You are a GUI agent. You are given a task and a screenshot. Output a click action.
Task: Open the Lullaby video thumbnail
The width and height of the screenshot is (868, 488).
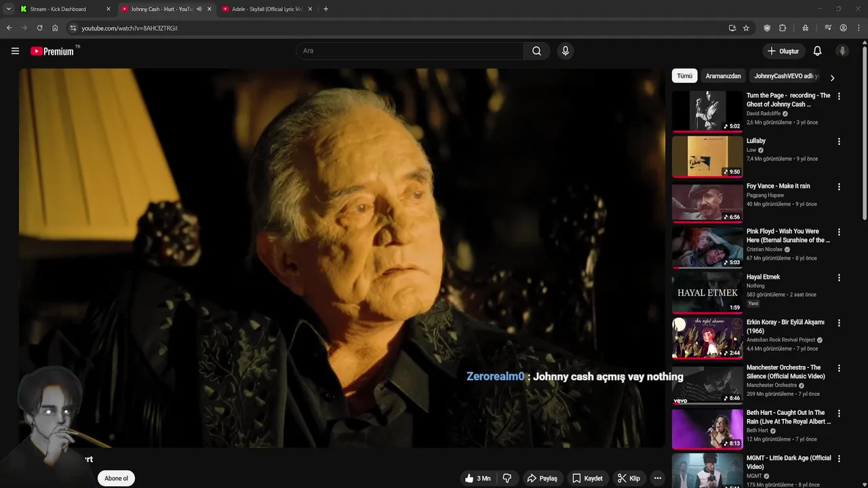tap(707, 157)
